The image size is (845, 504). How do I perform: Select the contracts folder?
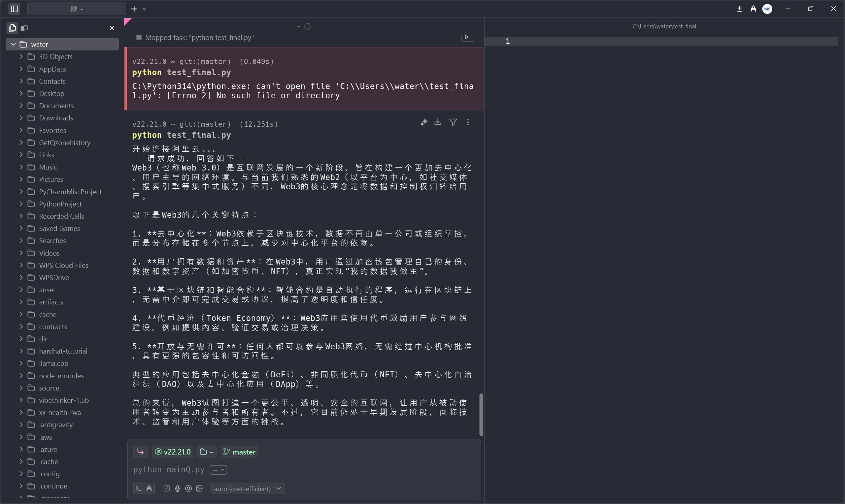[62, 326]
